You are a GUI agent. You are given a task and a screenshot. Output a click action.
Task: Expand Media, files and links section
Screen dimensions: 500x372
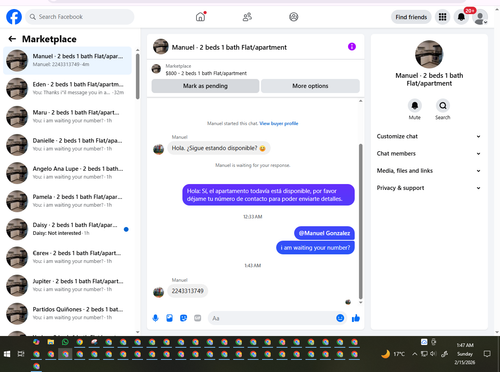429,171
